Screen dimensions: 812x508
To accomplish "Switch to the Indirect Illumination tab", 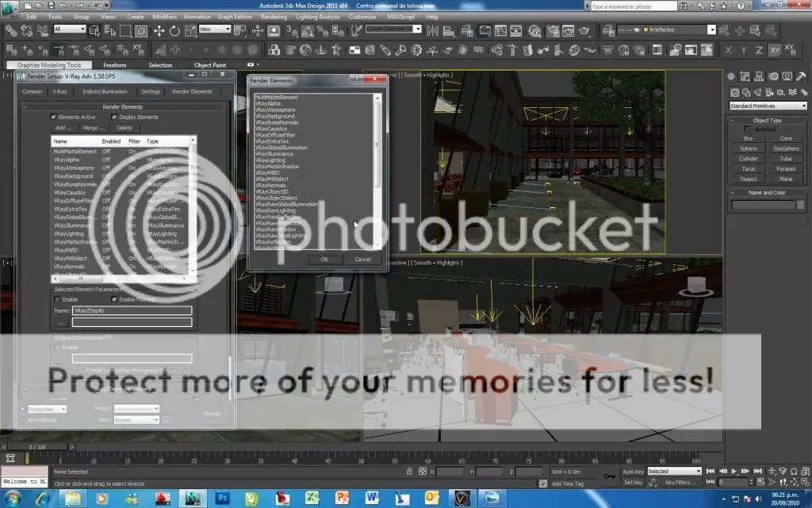I will (x=104, y=91).
